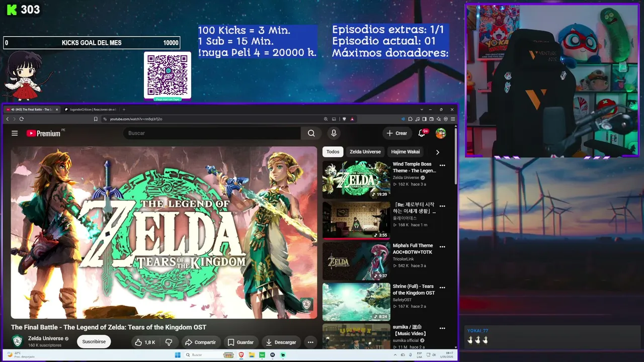
Task: Focus the YouTube Buscar search field
Action: (x=212, y=133)
